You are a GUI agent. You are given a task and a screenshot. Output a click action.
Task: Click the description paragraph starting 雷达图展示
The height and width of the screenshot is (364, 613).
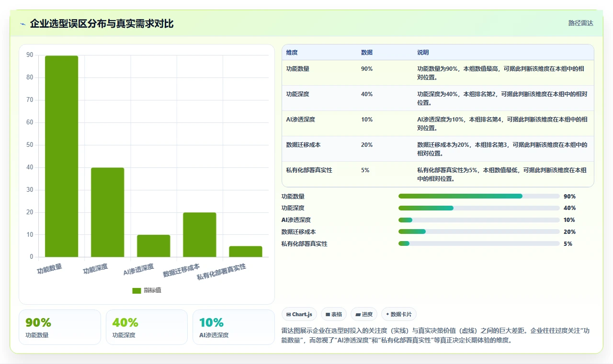coord(437,335)
